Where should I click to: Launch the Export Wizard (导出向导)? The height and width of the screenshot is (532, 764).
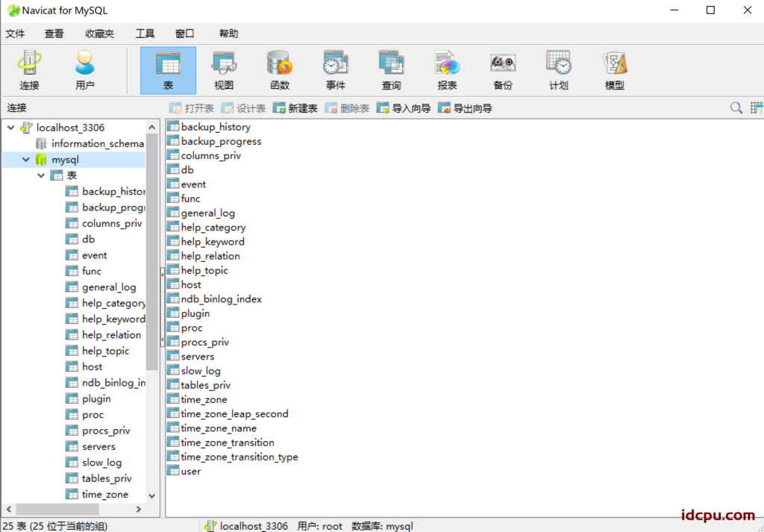point(465,108)
